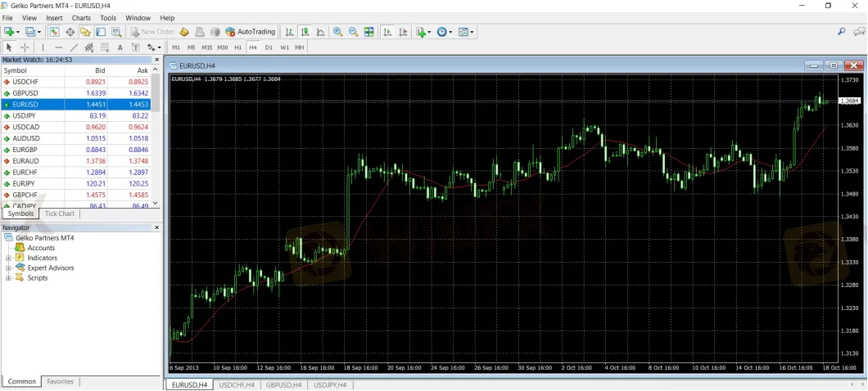Select the text label tool
The height and width of the screenshot is (391, 868).
pyautogui.click(x=120, y=47)
